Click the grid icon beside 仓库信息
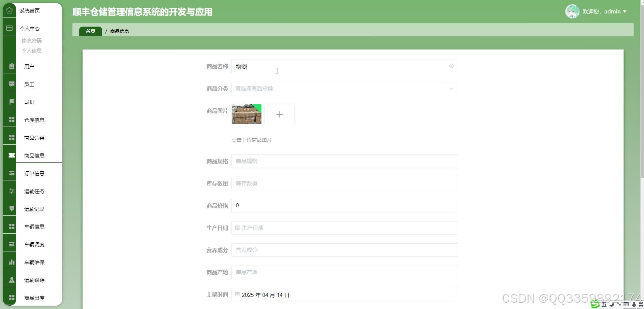This screenshot has width=644, height=309. tap(12, 120)
